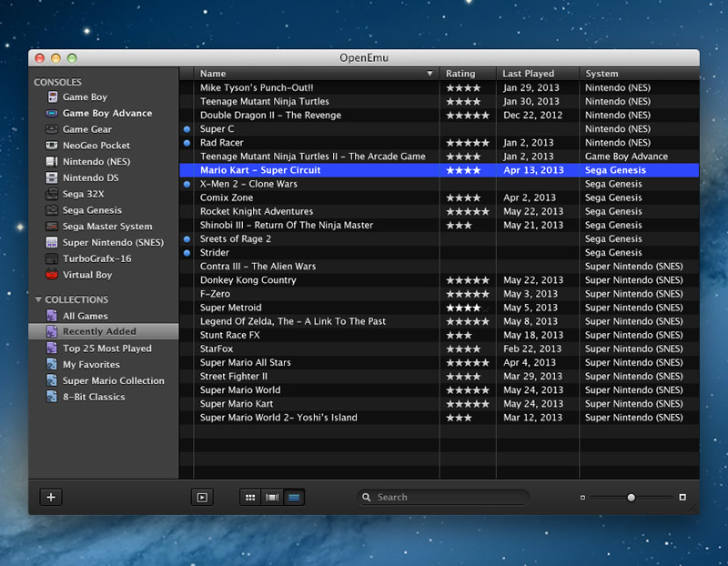The image size is (728, 566).
Task: Click the large size icon beside slider
Action: (x=682, y=497)
